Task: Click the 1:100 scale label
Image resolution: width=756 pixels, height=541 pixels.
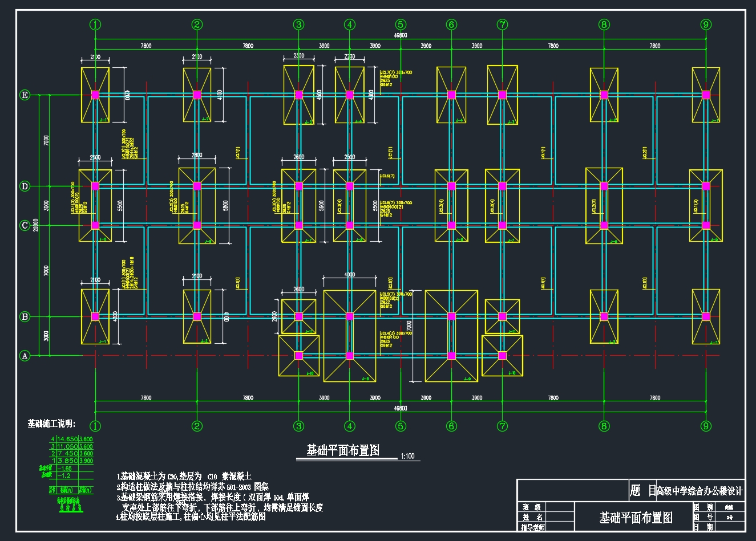Action: [x=407, y=457]
